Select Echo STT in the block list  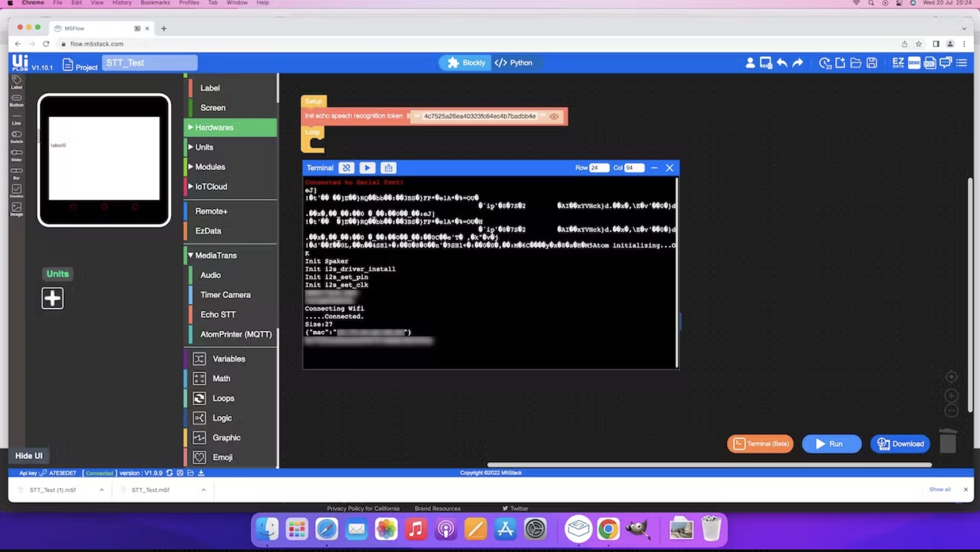pyautogui.click(x=218, y=314)
